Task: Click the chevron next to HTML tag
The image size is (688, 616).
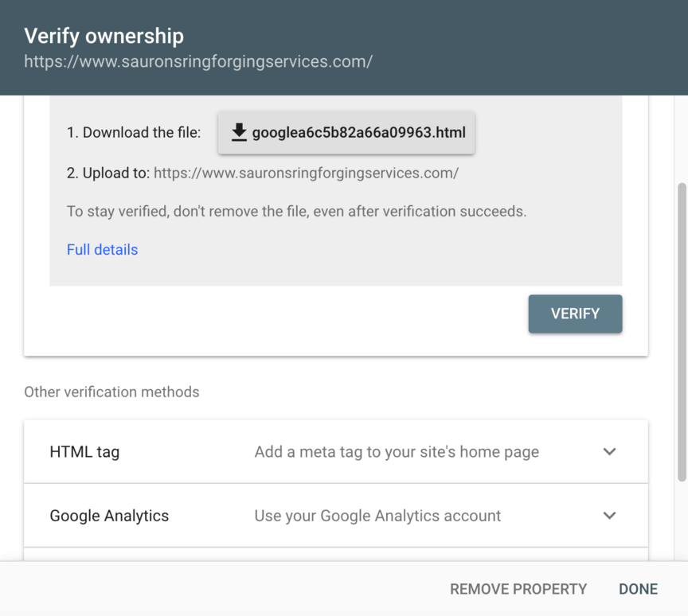Action: [609, 451]
